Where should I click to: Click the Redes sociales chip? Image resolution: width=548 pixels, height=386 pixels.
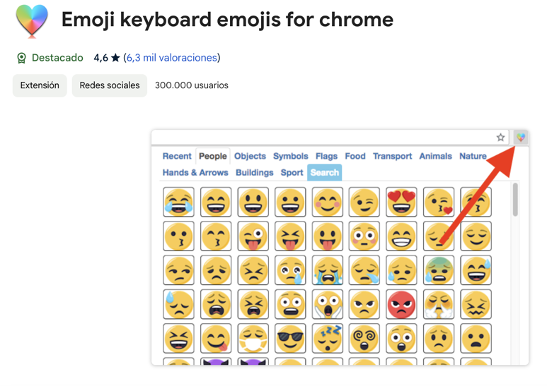pos(109,85)
